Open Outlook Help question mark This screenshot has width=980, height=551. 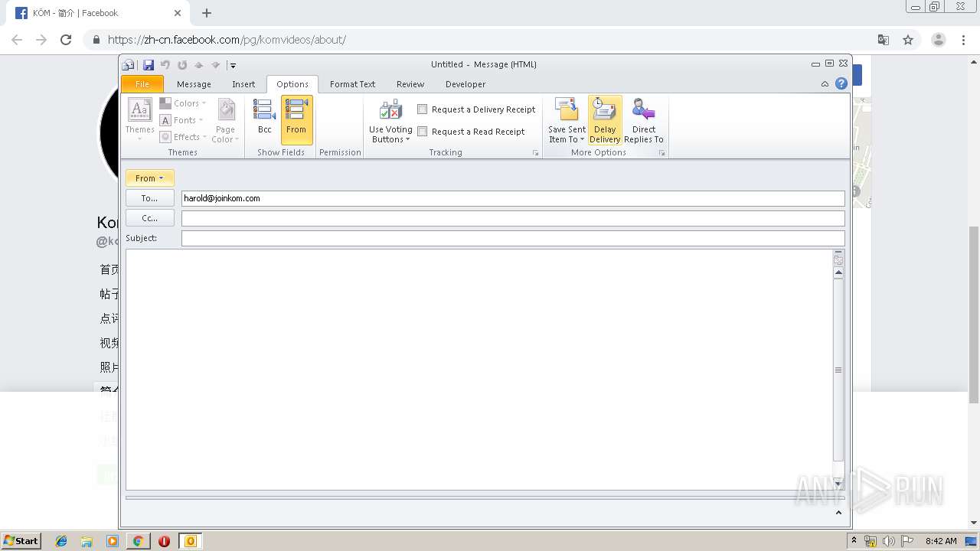coord(841,84)
